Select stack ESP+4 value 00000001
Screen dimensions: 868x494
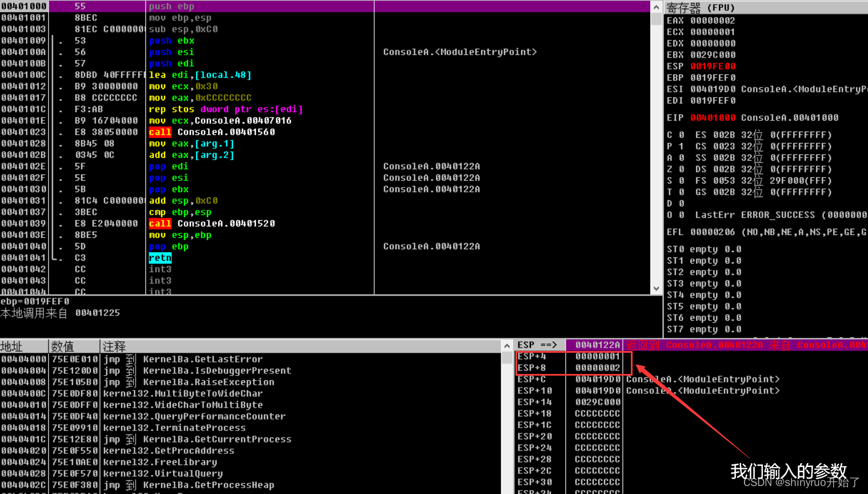(597, 356)
